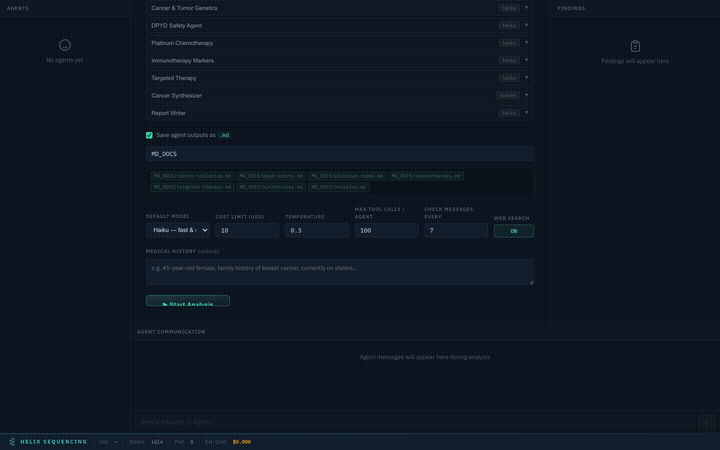Turn off the Web Search toggle
Image resolution: width=720 pixels, height=450 pixels.
click(513, 231)
